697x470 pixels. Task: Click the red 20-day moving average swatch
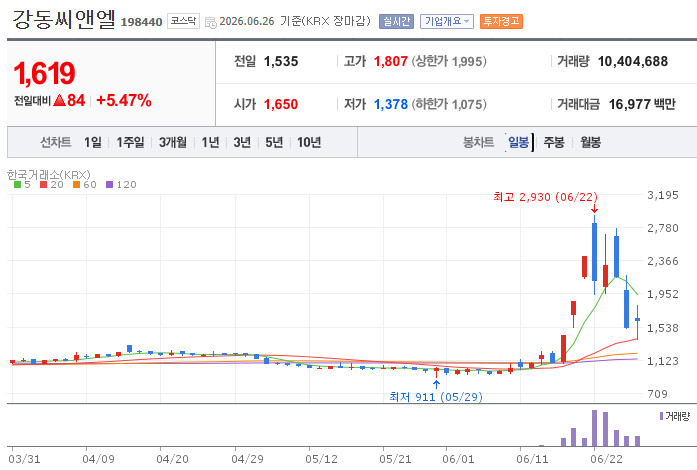(x=43, y=185)
